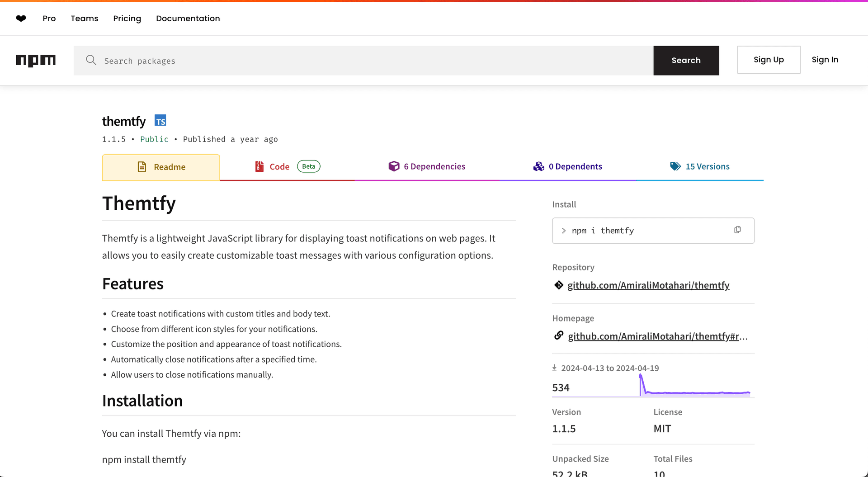
Task: Click the Beta badge on Code tab
Action: pyautogui.click(x=308, y=166)
